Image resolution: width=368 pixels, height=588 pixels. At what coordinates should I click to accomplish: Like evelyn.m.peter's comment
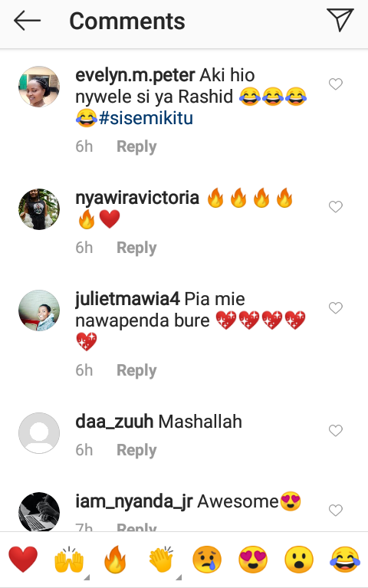tap(336, 84)
